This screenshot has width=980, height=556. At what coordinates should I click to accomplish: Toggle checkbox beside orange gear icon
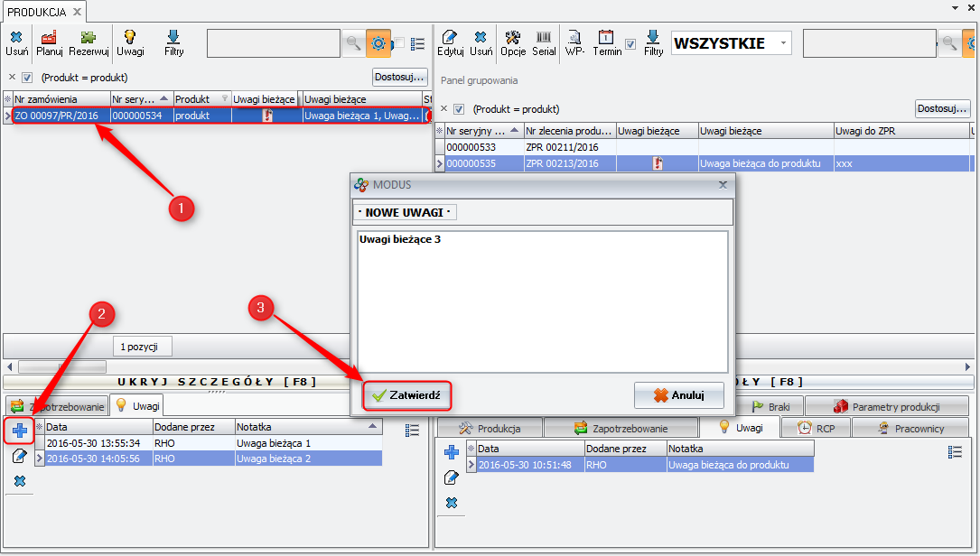400,43
